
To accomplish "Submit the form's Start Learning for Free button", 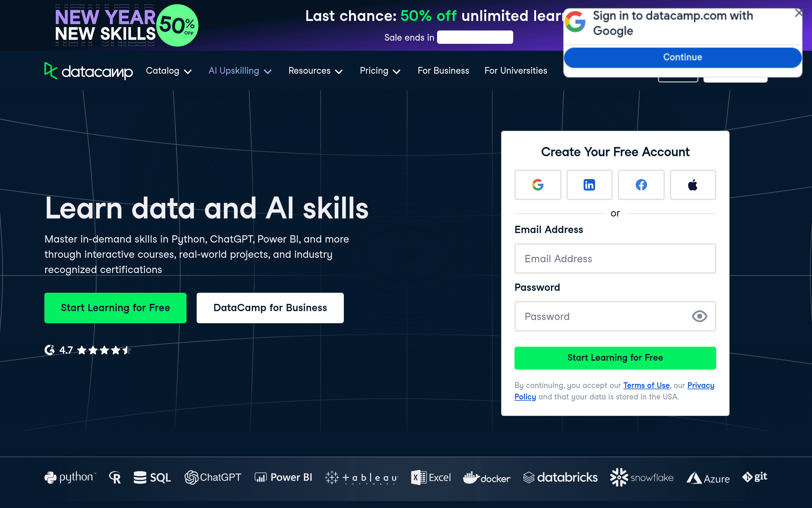I will pyautogui.click(x=615, y=358).
